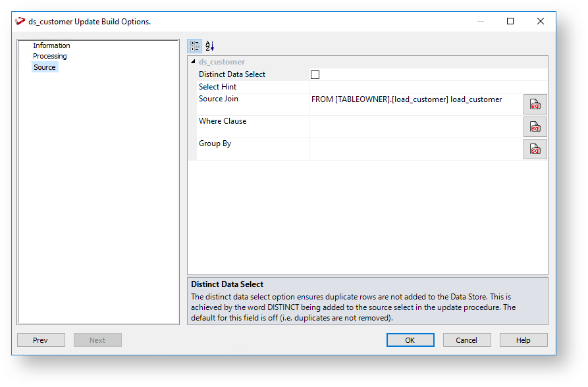This screenshot has height=387, width=588.
Task: Click the empty Where Clause field
Action: coord(416,127)
